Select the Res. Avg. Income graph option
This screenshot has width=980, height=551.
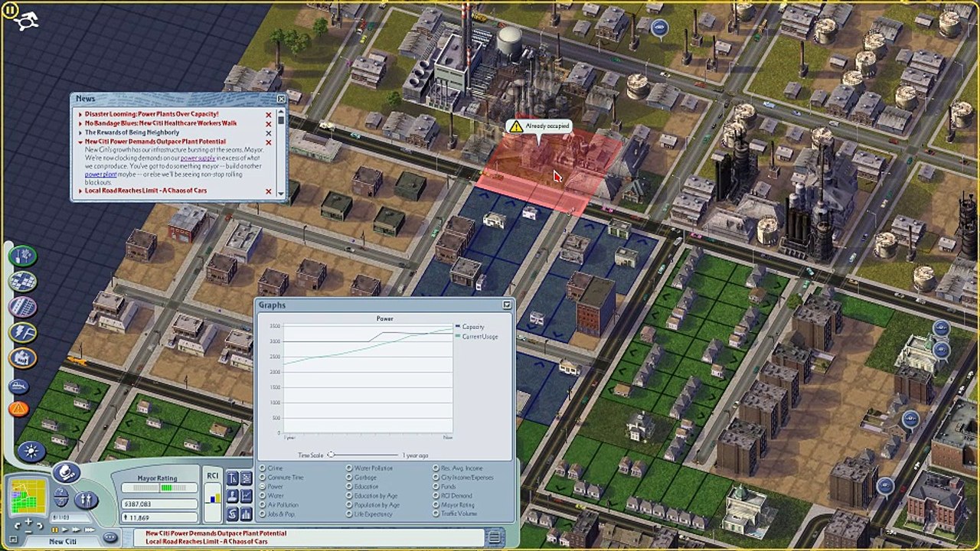[x=458, y=468]
